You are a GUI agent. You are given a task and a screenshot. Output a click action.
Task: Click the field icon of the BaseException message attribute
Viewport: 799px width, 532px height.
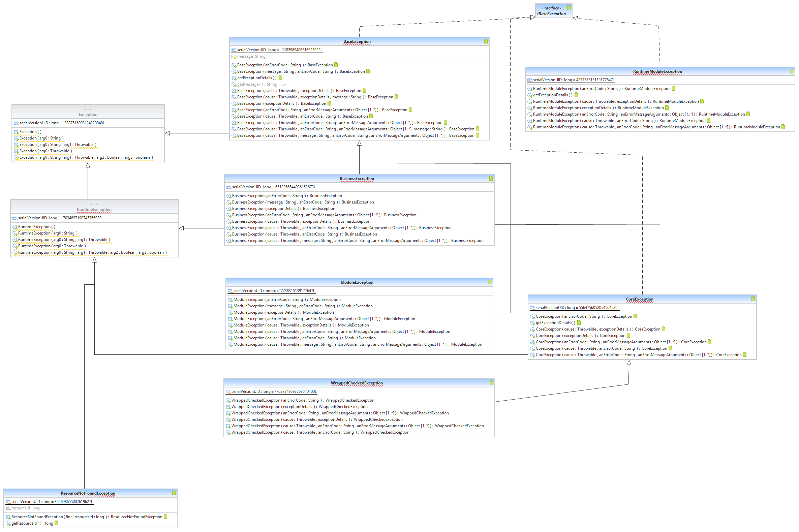coord(234,57)
